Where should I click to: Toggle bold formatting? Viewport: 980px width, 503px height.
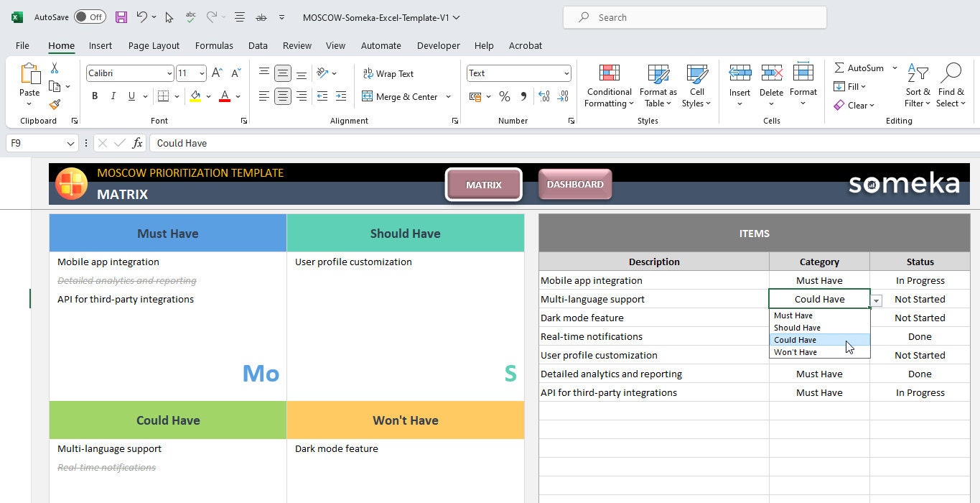tap(94, 96)
